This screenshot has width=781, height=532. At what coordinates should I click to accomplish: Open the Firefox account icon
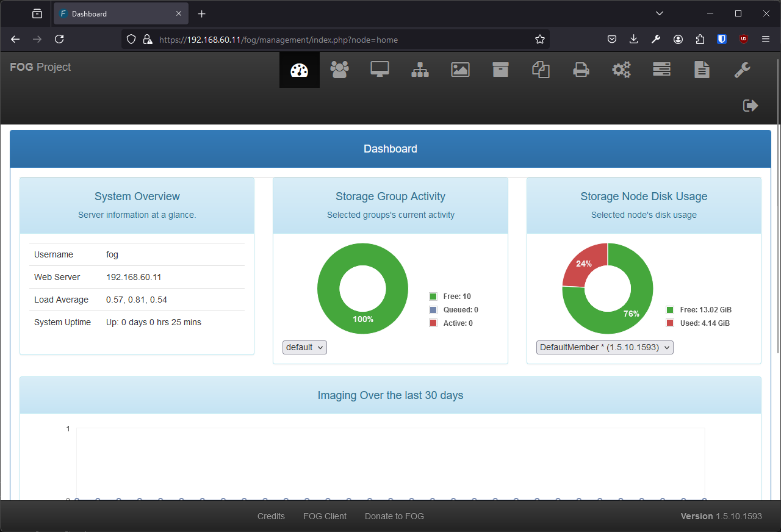click(x=678, y=39)
